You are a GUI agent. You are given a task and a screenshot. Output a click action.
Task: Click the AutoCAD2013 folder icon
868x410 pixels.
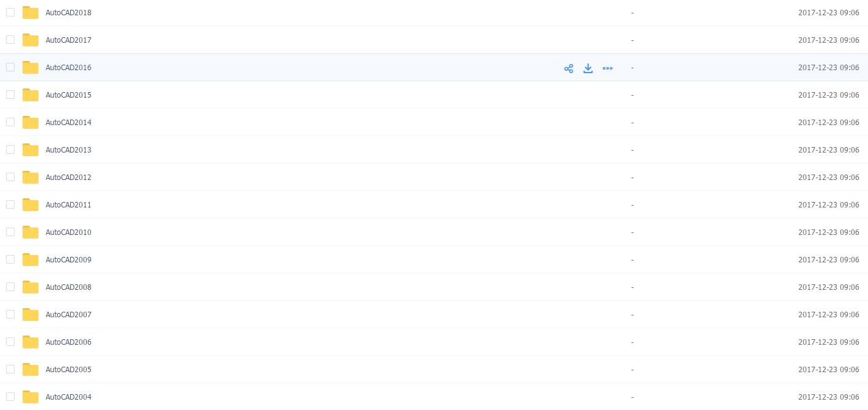31,150
